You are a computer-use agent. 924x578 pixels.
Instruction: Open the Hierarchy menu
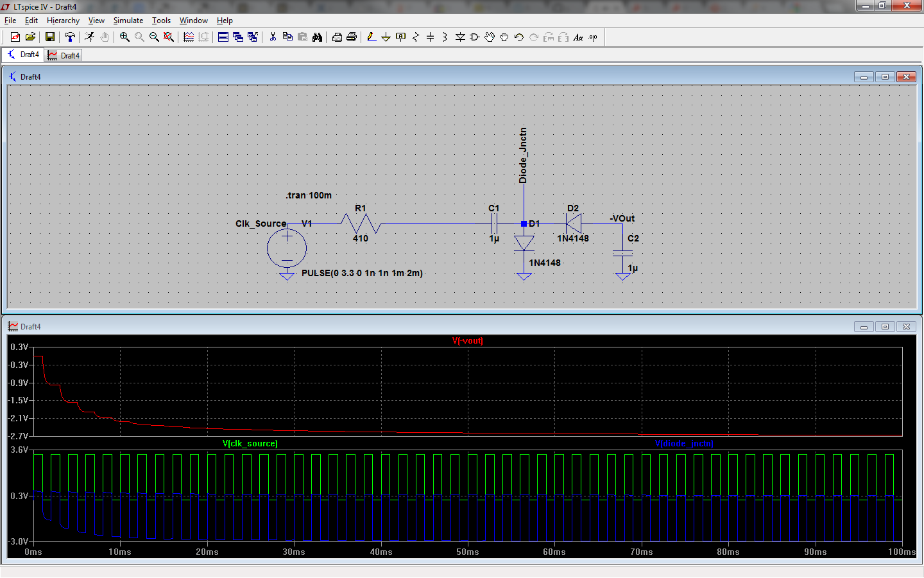[x=63, y=21]
